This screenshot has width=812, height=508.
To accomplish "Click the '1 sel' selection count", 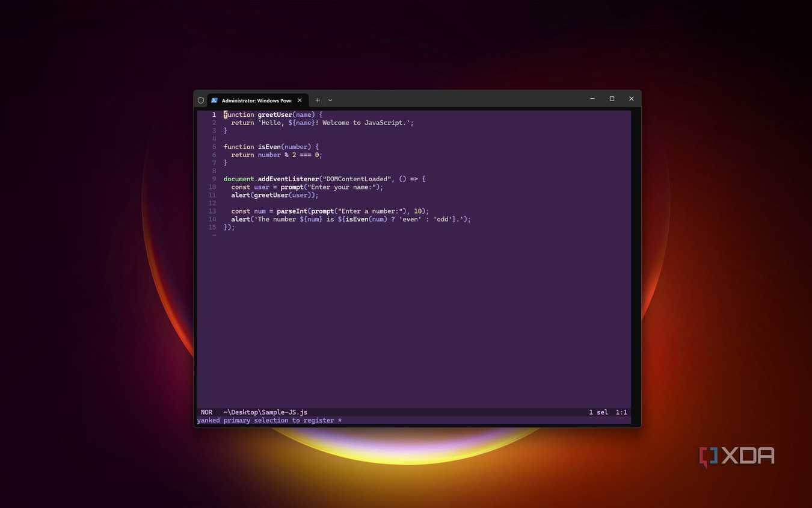I will [x=598, y=412].
